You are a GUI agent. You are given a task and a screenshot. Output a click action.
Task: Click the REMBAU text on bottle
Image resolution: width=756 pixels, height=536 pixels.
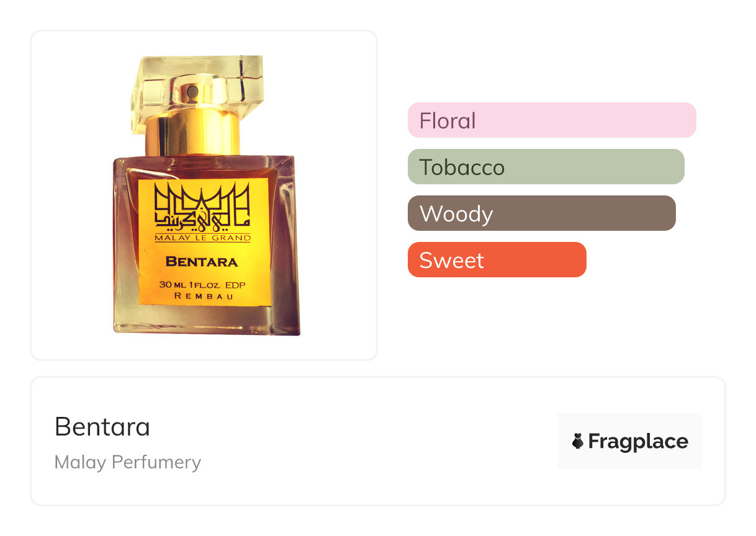204,296
